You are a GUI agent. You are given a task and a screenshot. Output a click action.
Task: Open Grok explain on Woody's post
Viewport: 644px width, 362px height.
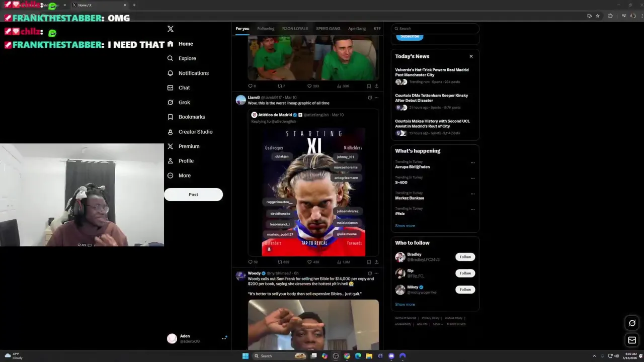pyautogui.click(x=370, y=274)
